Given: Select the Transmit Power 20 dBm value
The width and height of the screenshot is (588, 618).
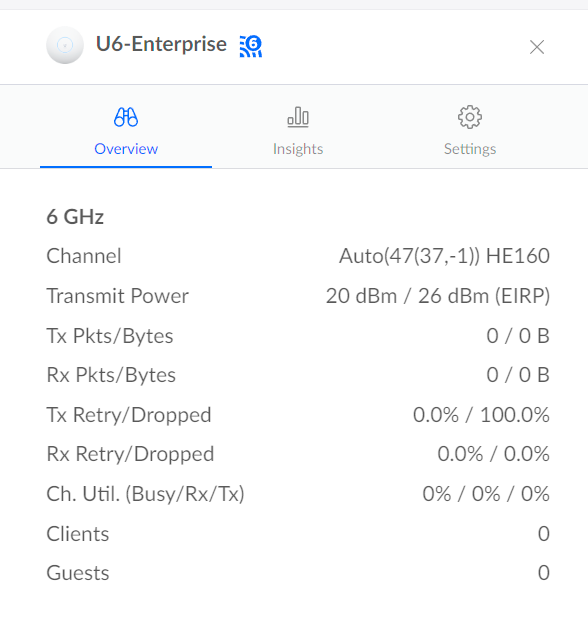Looking at the screenshot, I should 361,296.
